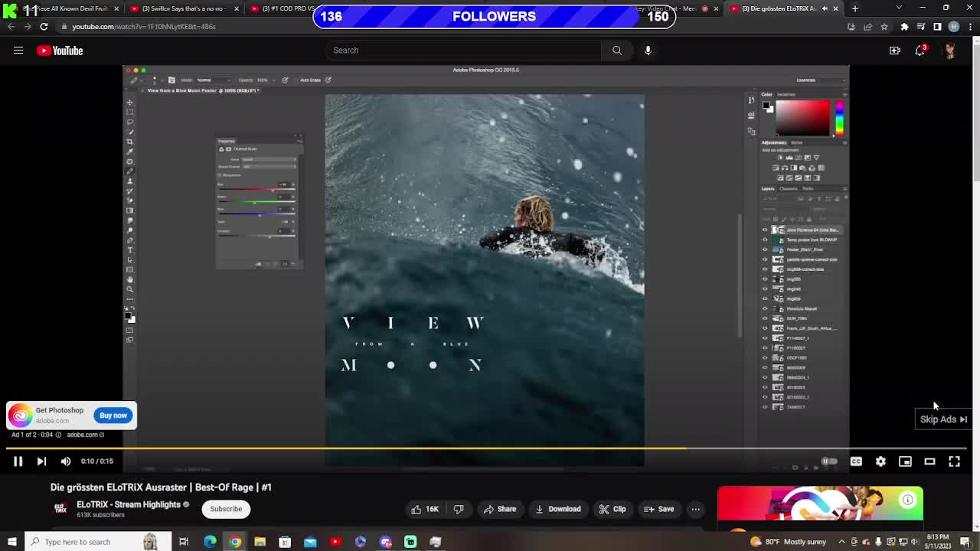980x551 pixels.
Task: Switch to the Swiftor browser tab
Action: [x=184, y=8]
